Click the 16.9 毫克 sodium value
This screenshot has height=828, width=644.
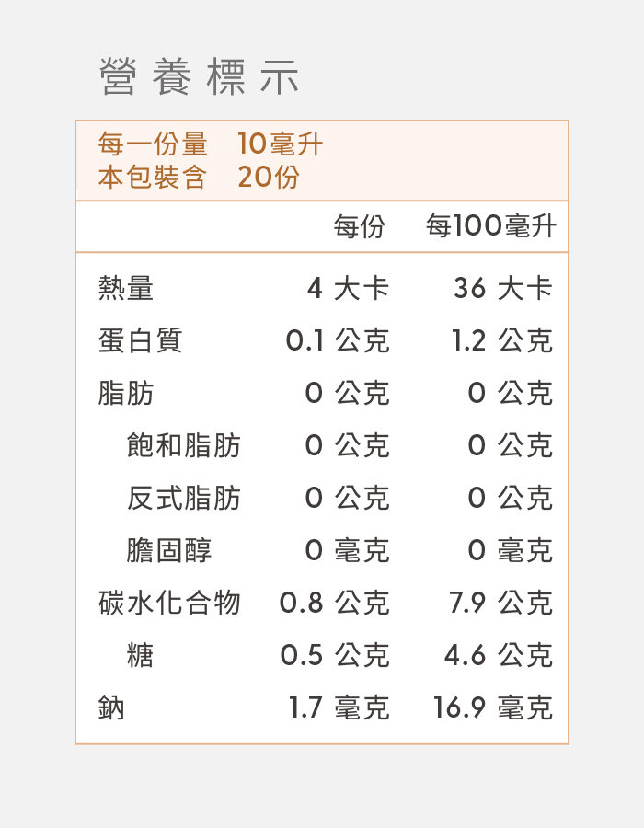click(x=493, y=708)
